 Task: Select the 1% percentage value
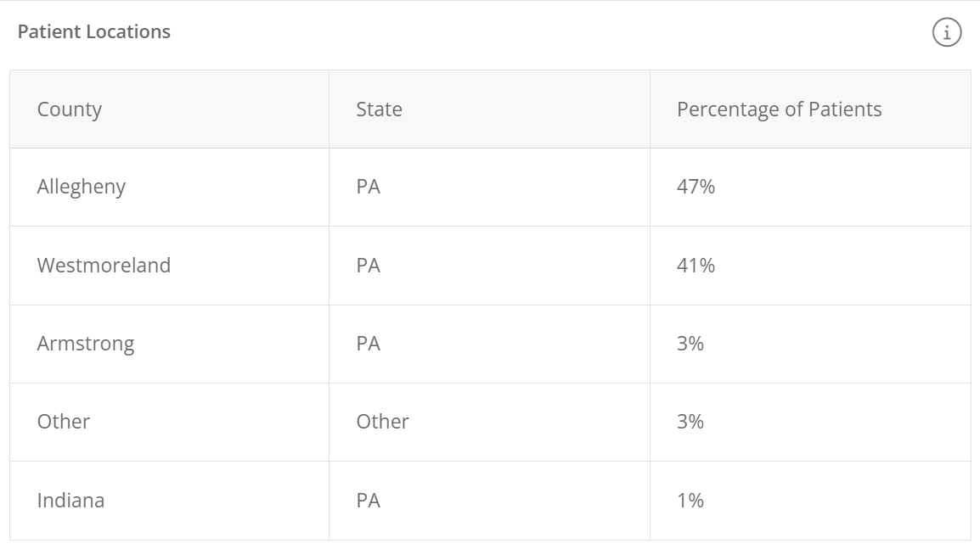(690, 501)
